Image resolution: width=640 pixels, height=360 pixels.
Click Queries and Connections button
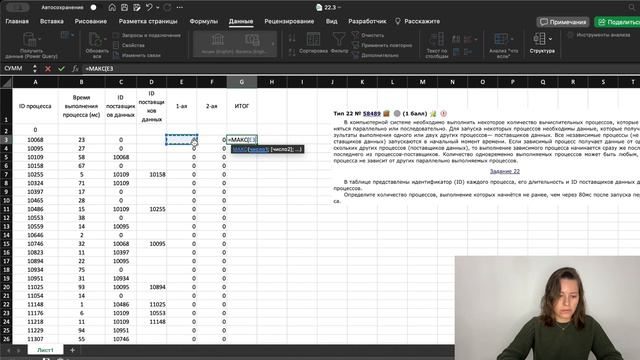click(x=147, y=36)
